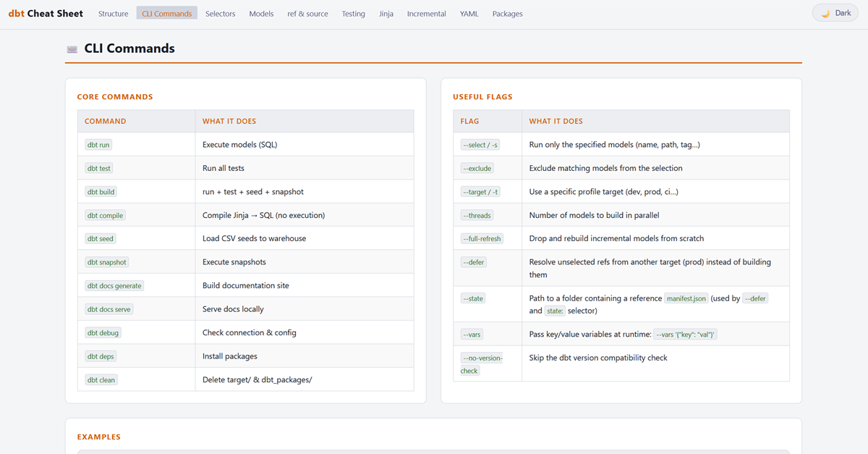
Task: Click the '--defer' flag in the Flag column
Action: tap(474, 262)
